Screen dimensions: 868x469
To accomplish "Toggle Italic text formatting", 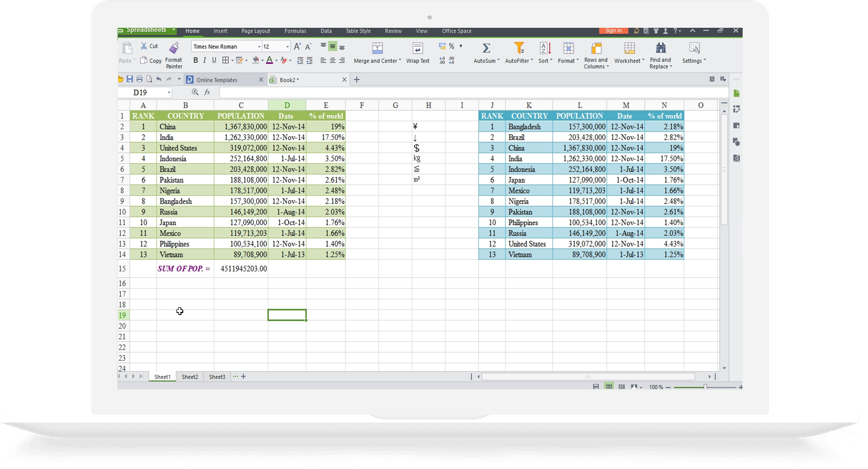I will tap(205, 61).
